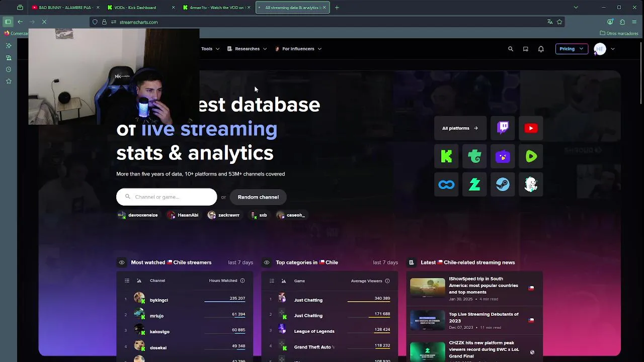
Task: Open the browser extensions puzzle icon
Action: coord(622,22)
